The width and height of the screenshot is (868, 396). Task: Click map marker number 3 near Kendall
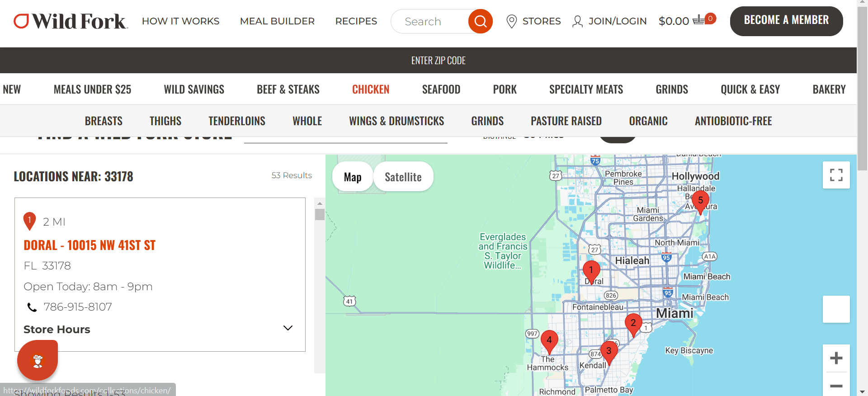click(x=609, y=352)
